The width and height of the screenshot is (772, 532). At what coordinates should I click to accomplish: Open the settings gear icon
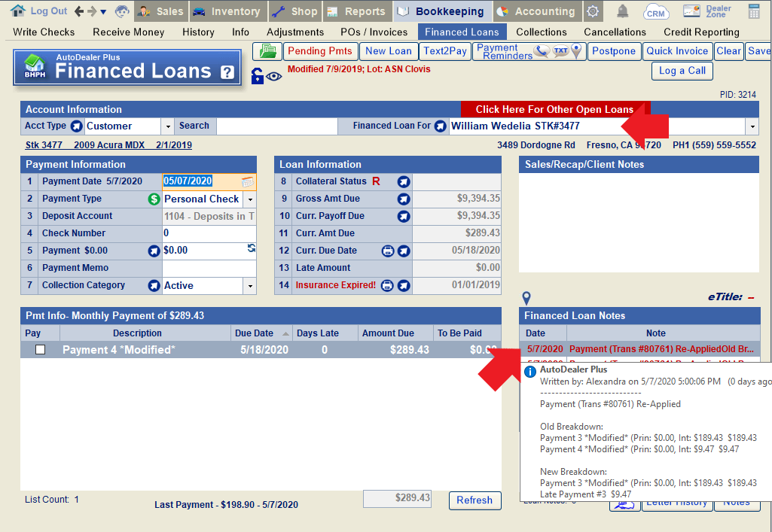(593, 11)
